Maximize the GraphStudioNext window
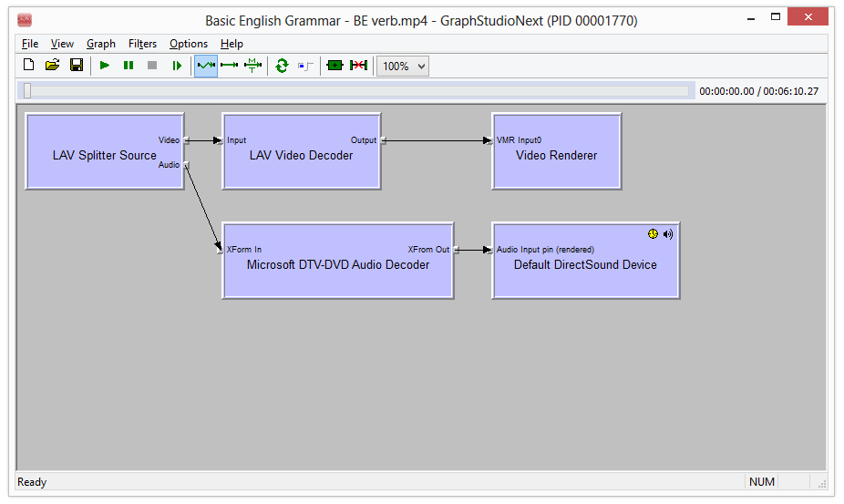 click(776, 17)
